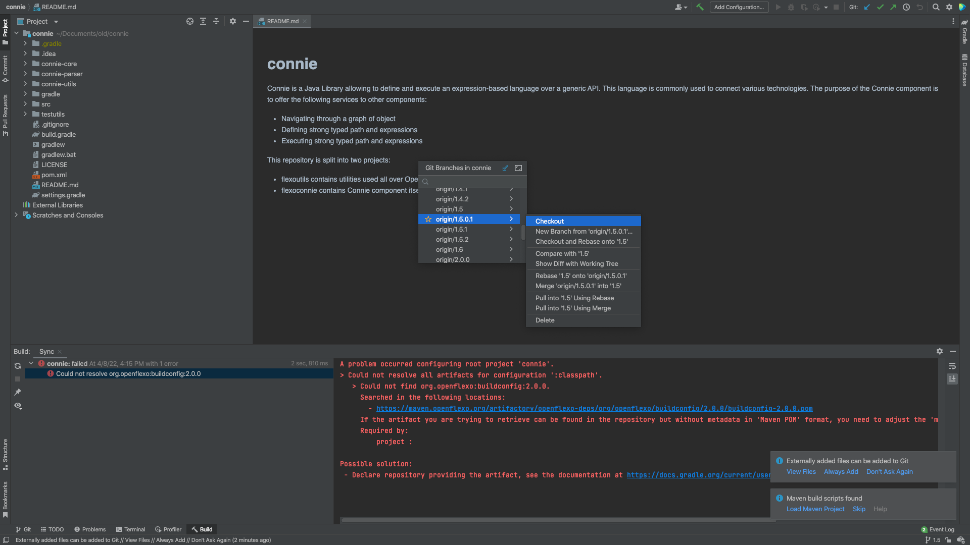Screen dimensions: 970x545
Task: Click branch search field in Git Branches popup
Action: coord(473,181)
